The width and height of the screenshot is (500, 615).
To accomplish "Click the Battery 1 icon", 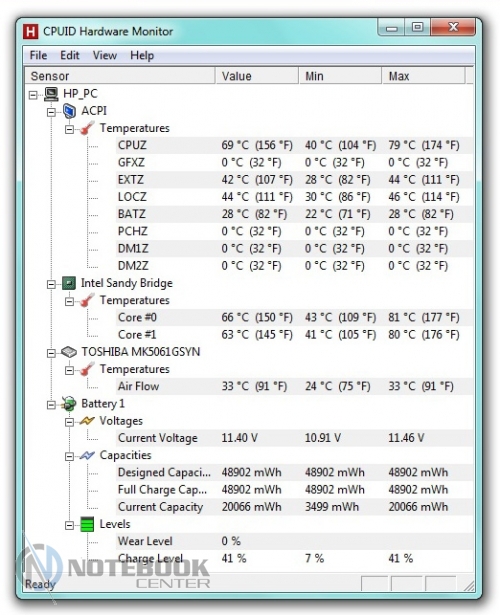I will [69, 404].
